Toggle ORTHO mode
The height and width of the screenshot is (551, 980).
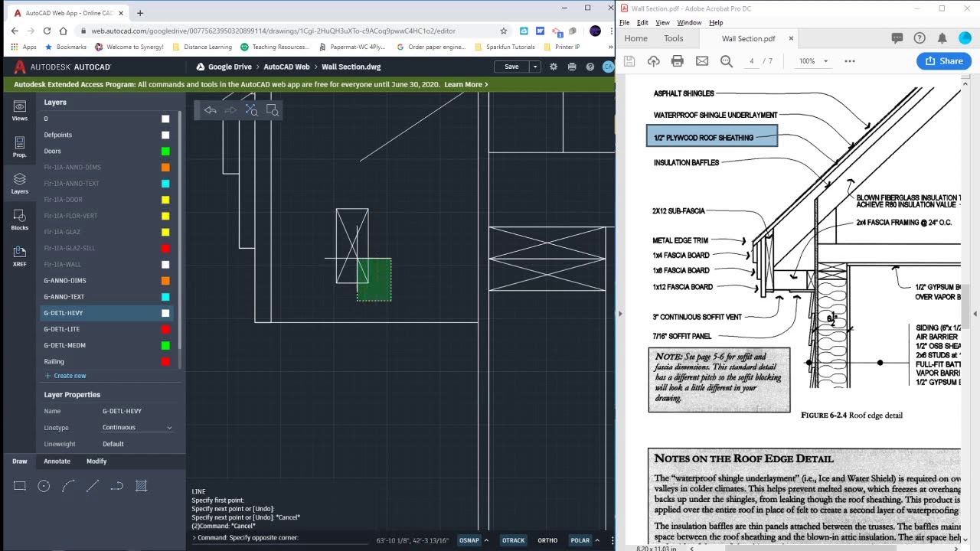[x=547, y=540]
